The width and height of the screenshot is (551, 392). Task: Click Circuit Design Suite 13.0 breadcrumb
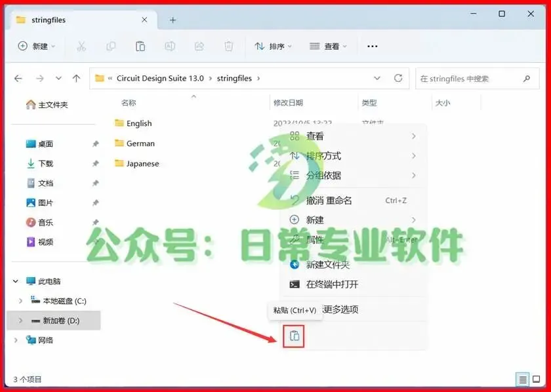(160, 78)
